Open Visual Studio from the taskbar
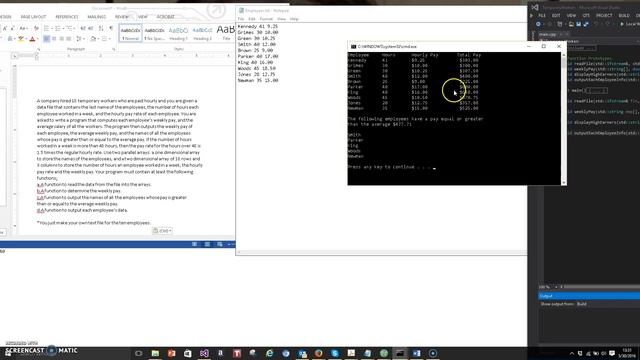The width and height of the screenshot is (640, 360). [204, 353]
